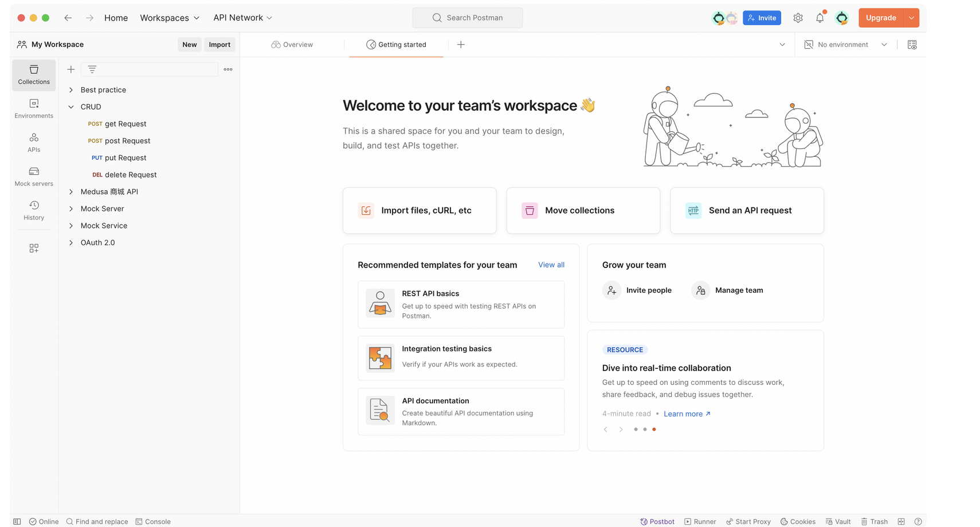Open Postbot assistant
This screenshot has width=980, height=527.
657,521
